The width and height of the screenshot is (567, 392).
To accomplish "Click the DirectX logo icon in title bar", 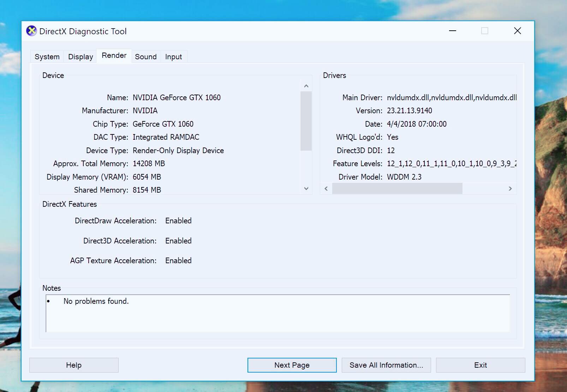I will [31, 31].
